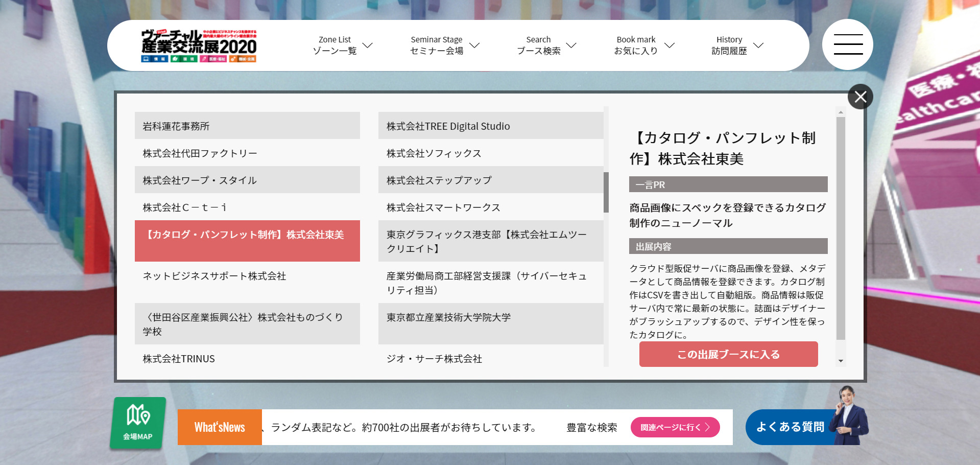Select 株式会社ステップアップ

tap(491, 180)
